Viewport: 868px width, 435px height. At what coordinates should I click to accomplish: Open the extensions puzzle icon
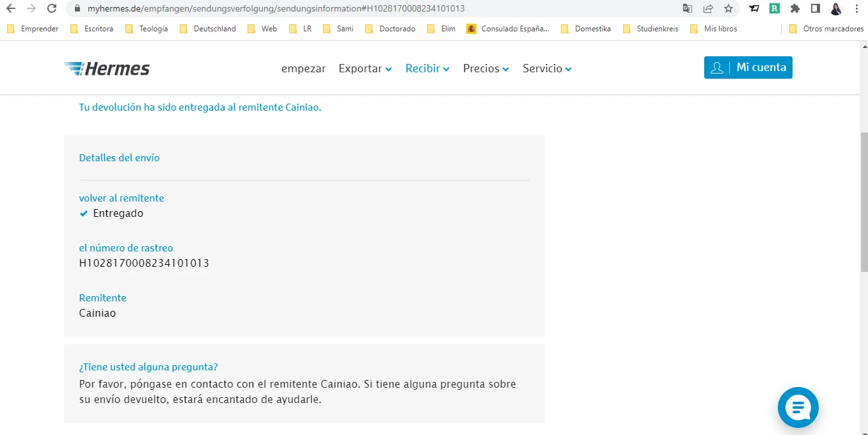tap(795, 9)
